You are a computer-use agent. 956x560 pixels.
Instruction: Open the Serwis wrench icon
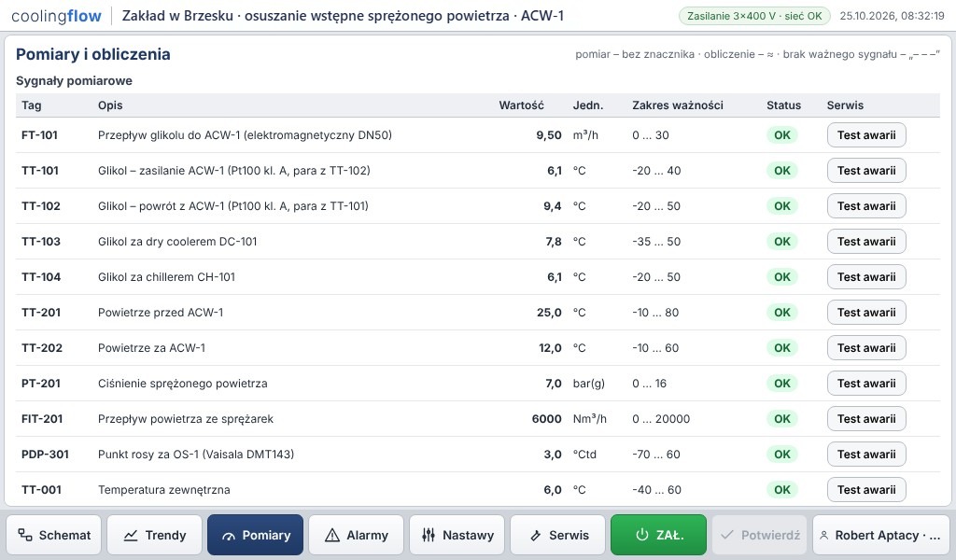pyautogui.click(x=535, y=535)
